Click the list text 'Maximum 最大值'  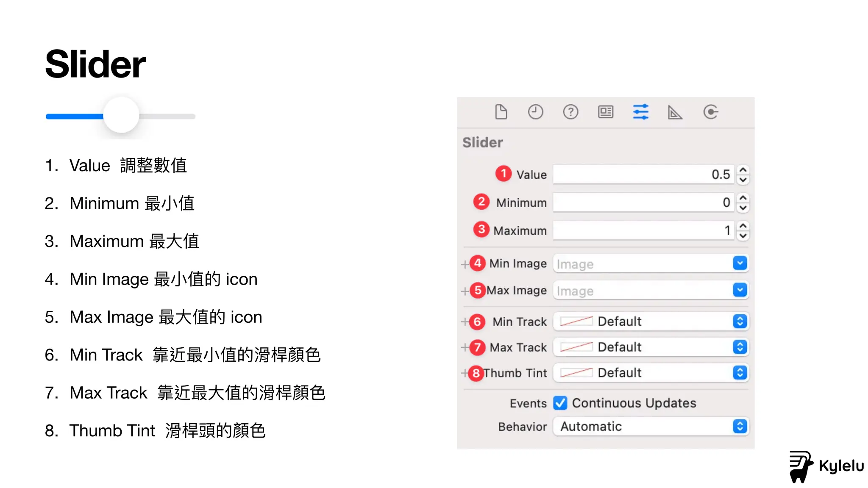[x=134, y=241]
